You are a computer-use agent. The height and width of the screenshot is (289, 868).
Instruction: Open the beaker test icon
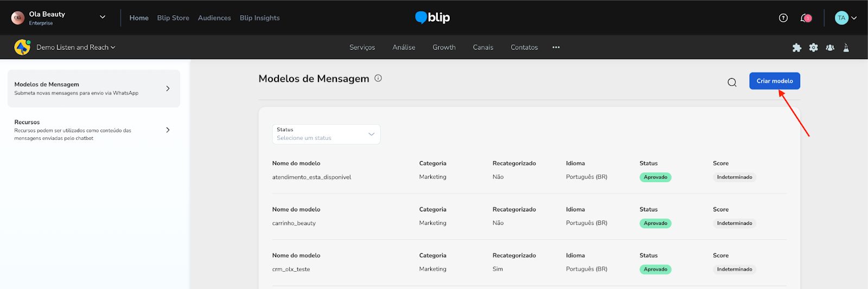846,48
